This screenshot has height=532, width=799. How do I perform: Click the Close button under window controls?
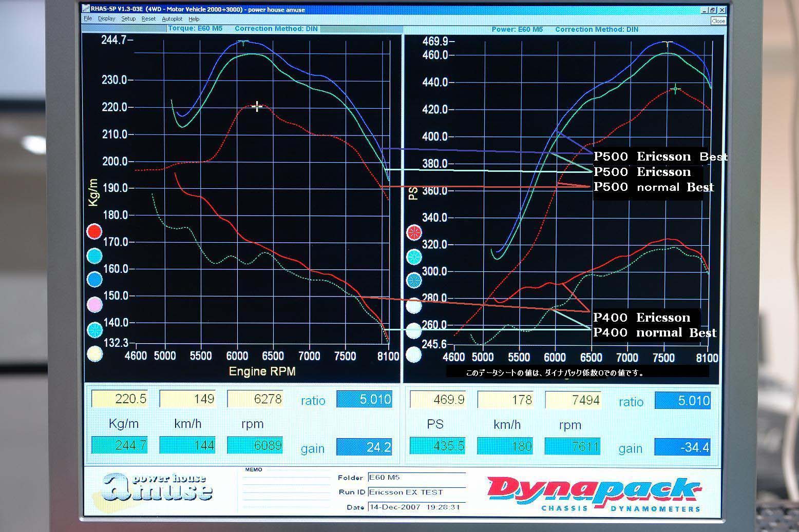(718, 21)
